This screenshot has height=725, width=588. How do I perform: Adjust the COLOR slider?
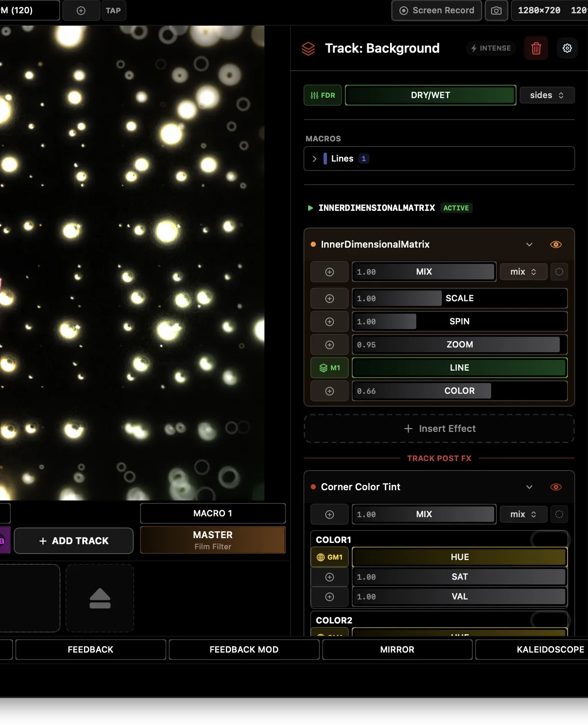460,391
